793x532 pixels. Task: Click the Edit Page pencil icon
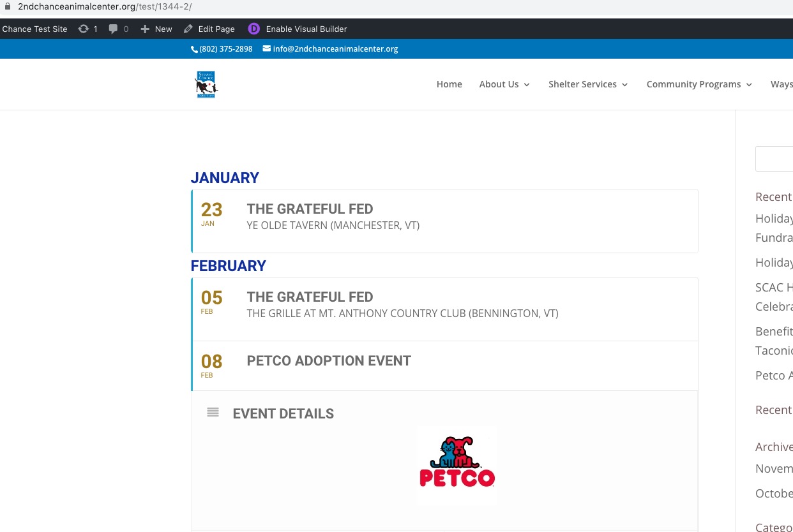coord(188,29)
